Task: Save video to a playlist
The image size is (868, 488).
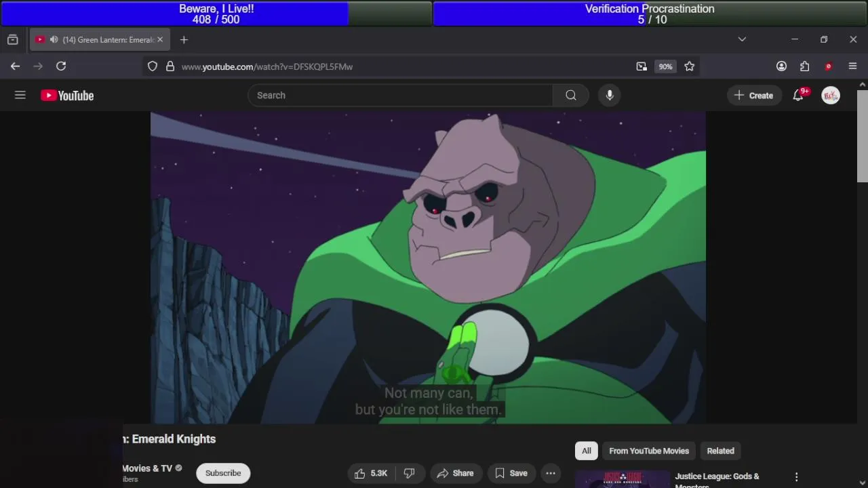Action: click(511, 473)
